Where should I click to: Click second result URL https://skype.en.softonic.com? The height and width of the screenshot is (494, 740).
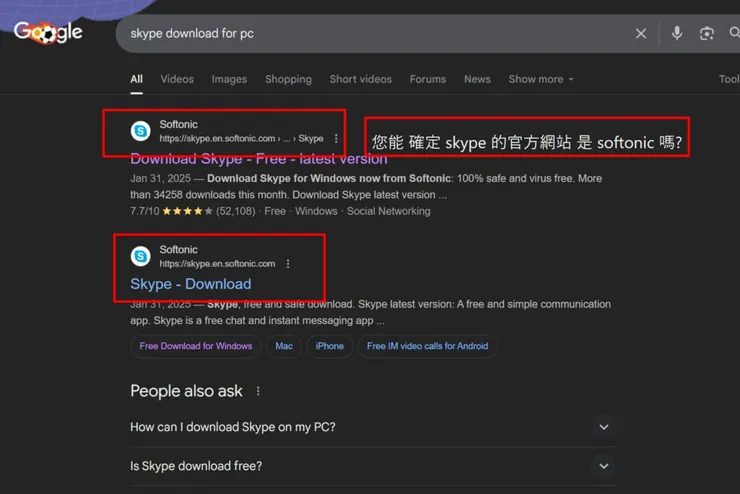[217, 264]
